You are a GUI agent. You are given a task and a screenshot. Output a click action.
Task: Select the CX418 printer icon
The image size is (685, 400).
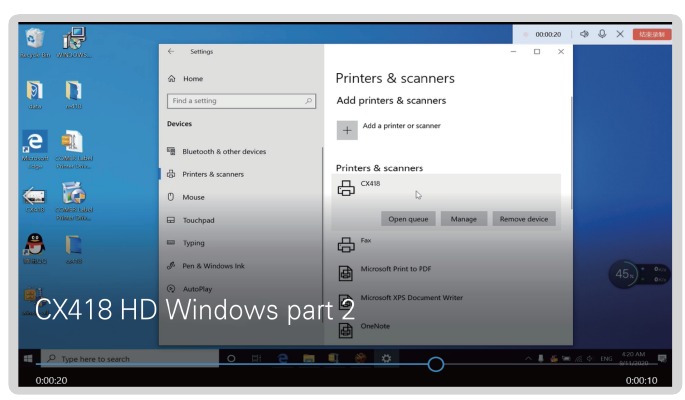[x=347, y=188]
